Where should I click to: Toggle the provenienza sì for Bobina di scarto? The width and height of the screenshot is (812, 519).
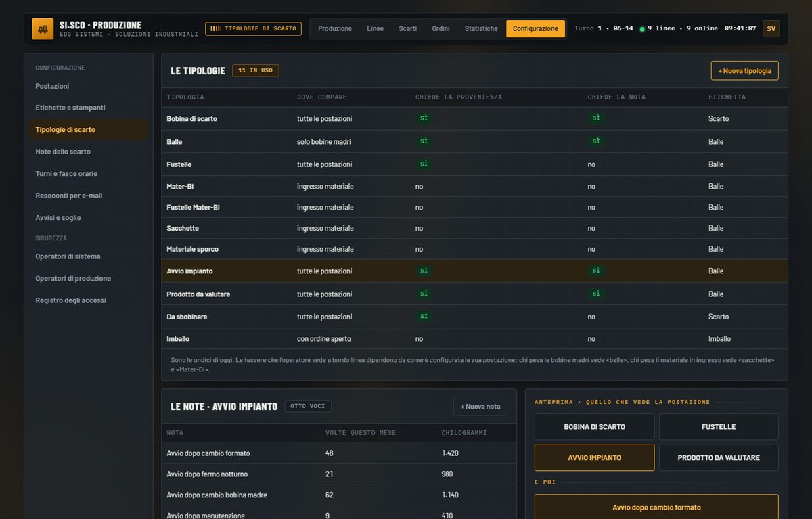[424, 118]
